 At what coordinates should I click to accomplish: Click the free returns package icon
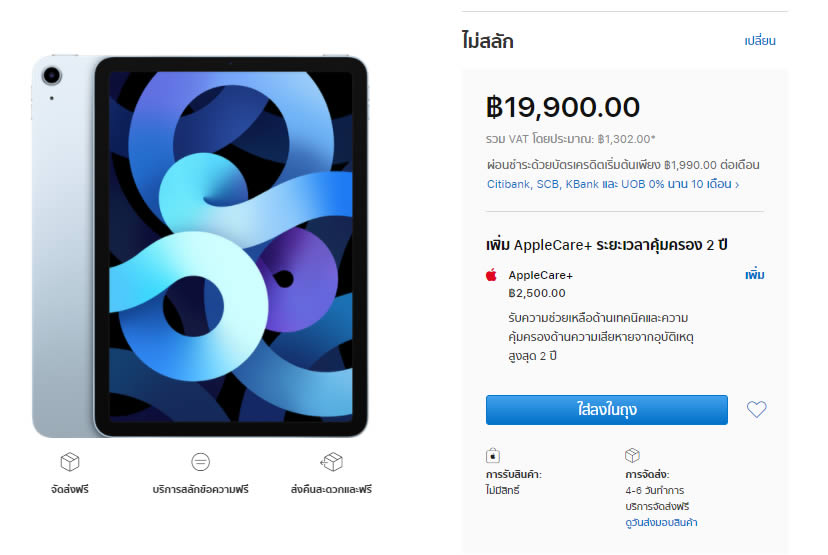pos(331,462)
